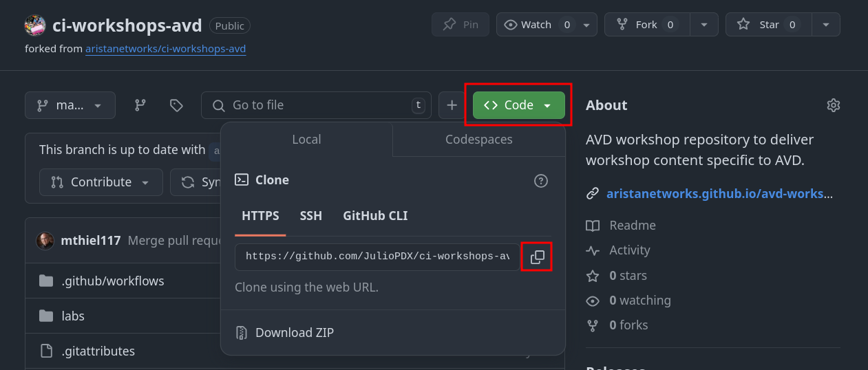This screenshot has height=370, width=868.
Task: Select the GitHub CLI clone tab
Action: pyautogui.click(x=375, y=216)
